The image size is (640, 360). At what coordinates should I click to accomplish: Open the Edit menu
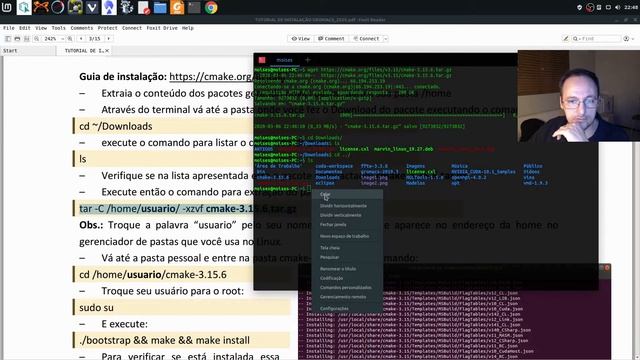(24, 28)
